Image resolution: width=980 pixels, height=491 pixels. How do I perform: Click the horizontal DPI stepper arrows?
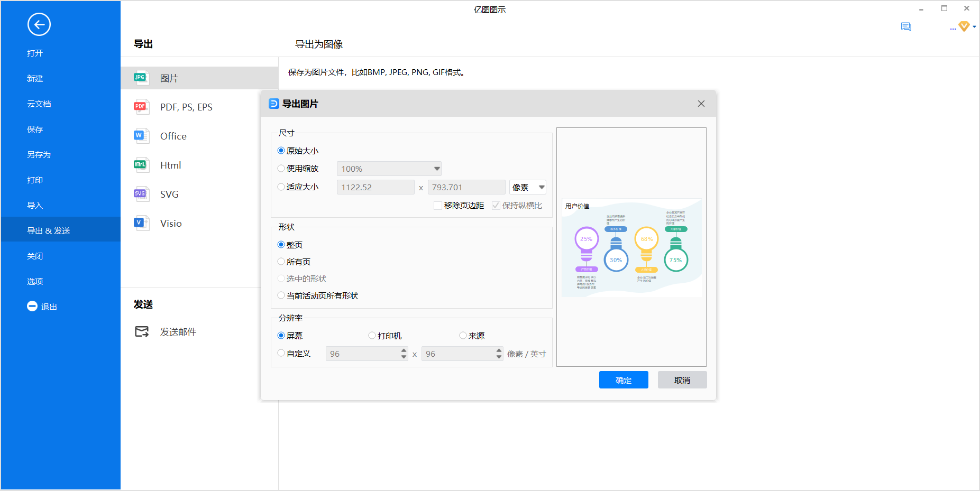click(404, 354)
